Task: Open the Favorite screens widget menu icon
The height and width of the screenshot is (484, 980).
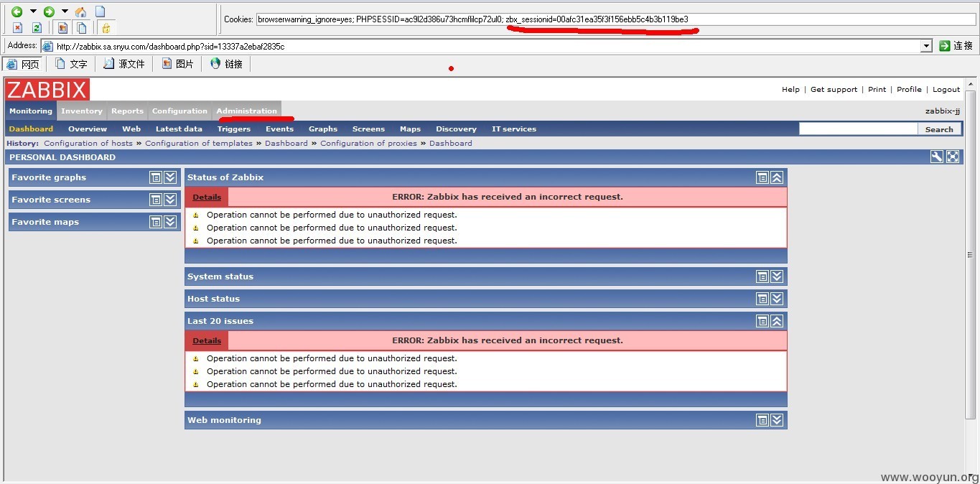Action: tap(156, 200)
